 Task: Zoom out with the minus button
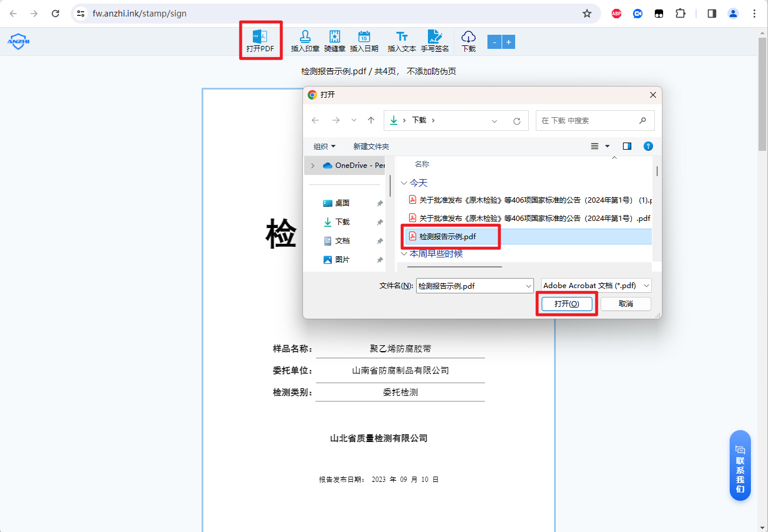(494, 42)
